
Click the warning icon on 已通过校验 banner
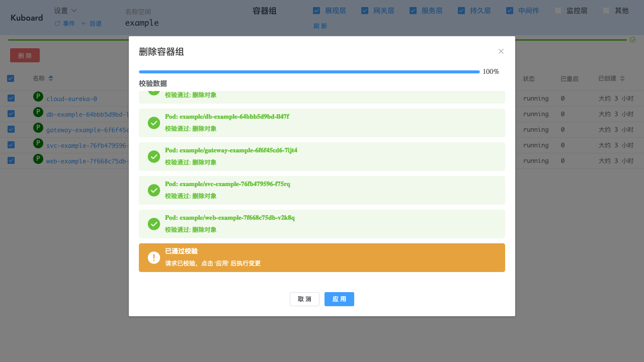tap(154, 257)
